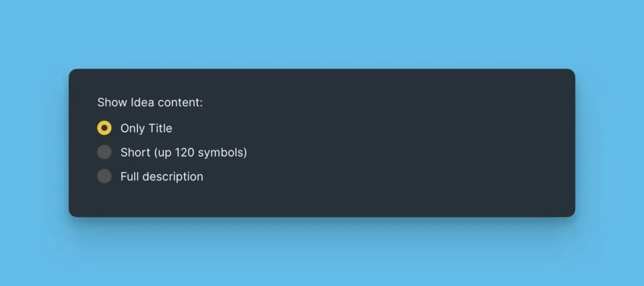The width and height of the screenshot is (644, 286).
Task: Click the gray circle beside "Full description"
Action: 104,176
